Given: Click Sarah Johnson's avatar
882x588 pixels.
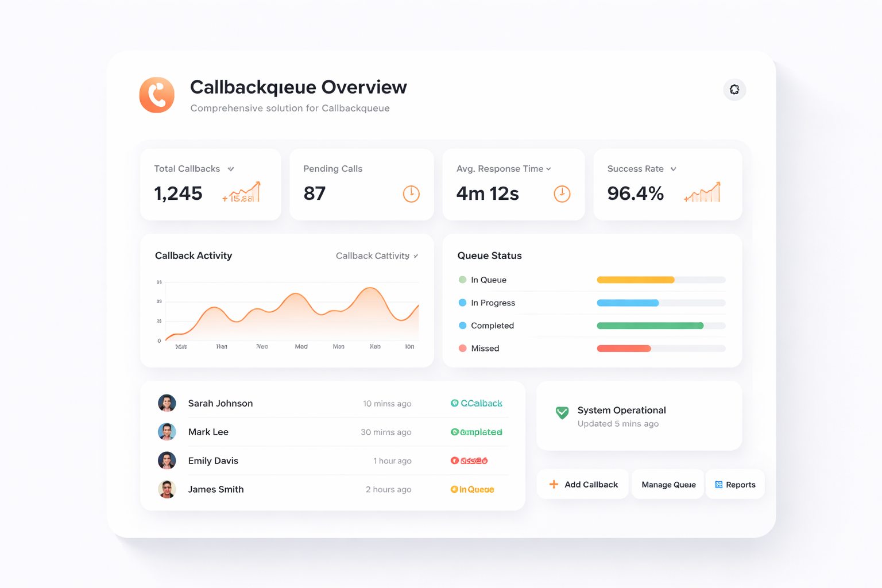Looking at the screenshot, I should [167, 403].
